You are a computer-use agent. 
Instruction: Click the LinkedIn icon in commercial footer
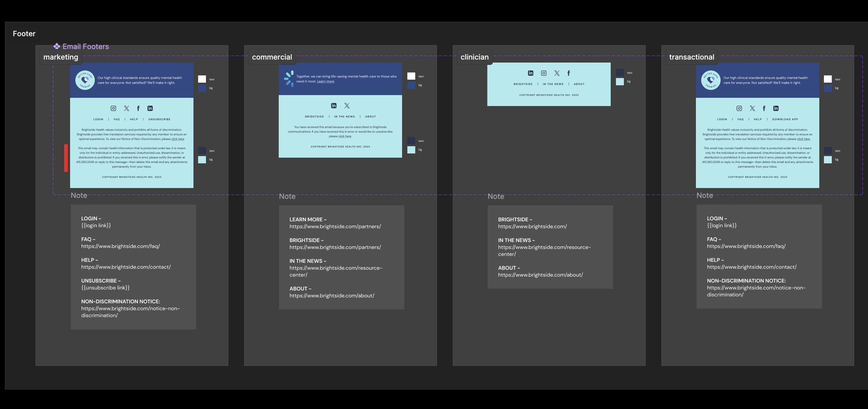click(334, 106)
